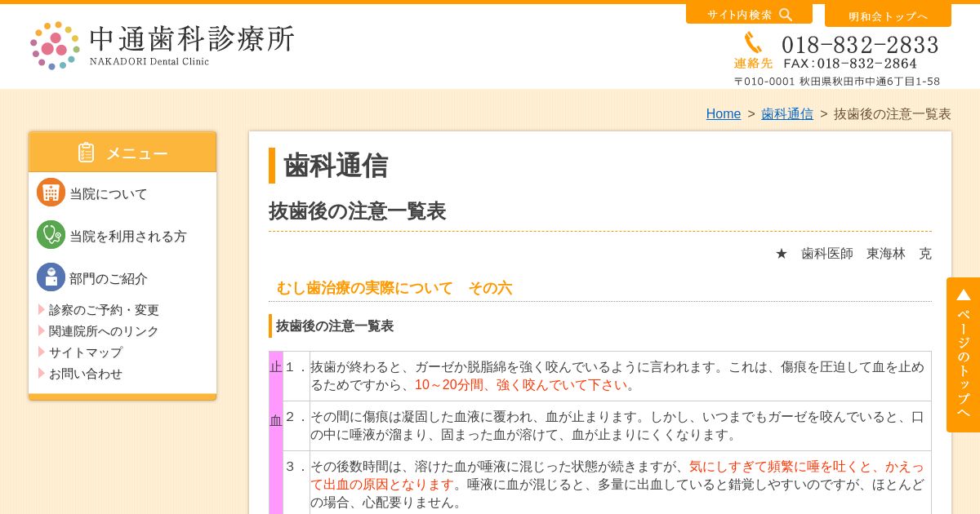Click the green stethoscope icon

(x=51, y=235)
